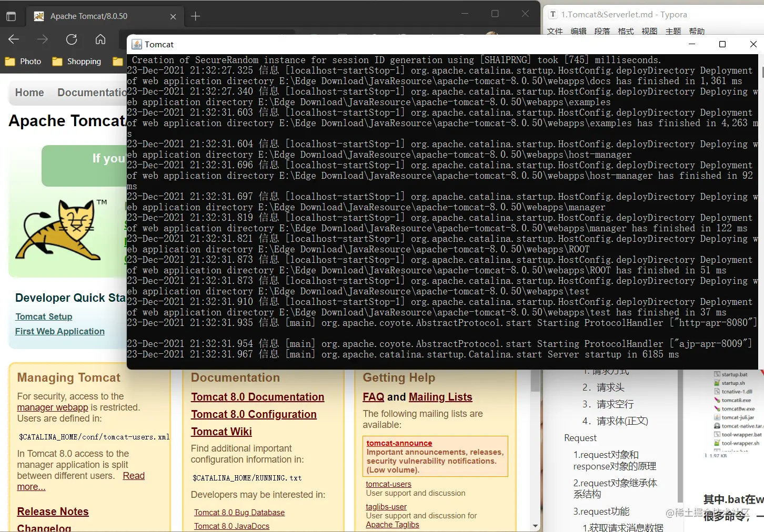764x532 pixels.
Task: Click $CATALINA_HOME/RUNNING.txt path text
Action: 247,478
